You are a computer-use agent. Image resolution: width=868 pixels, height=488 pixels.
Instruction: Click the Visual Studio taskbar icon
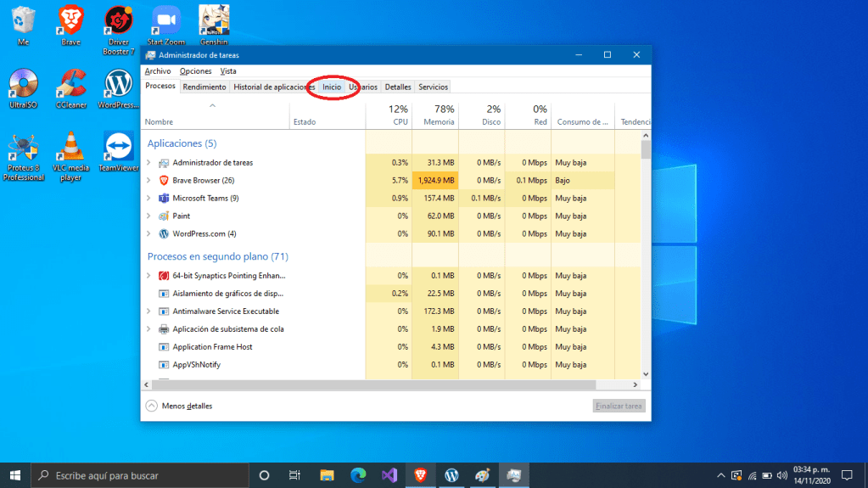[x=389, y=475]
